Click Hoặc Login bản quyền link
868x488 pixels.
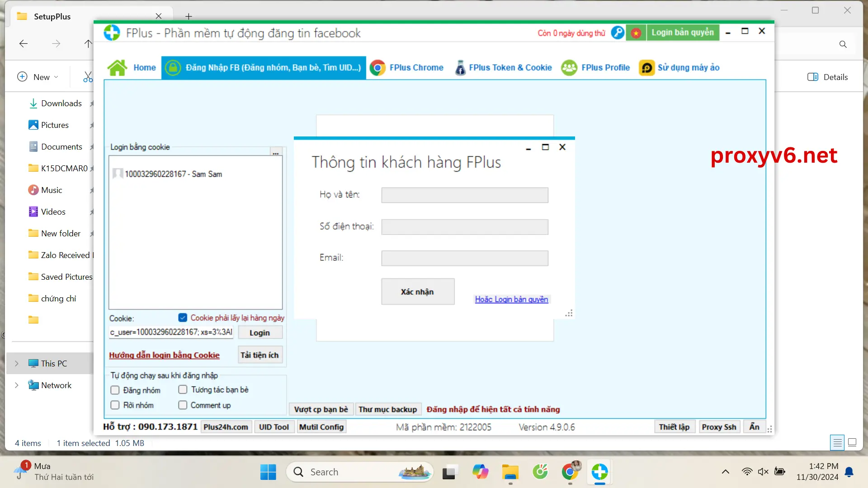coord(511,299)
